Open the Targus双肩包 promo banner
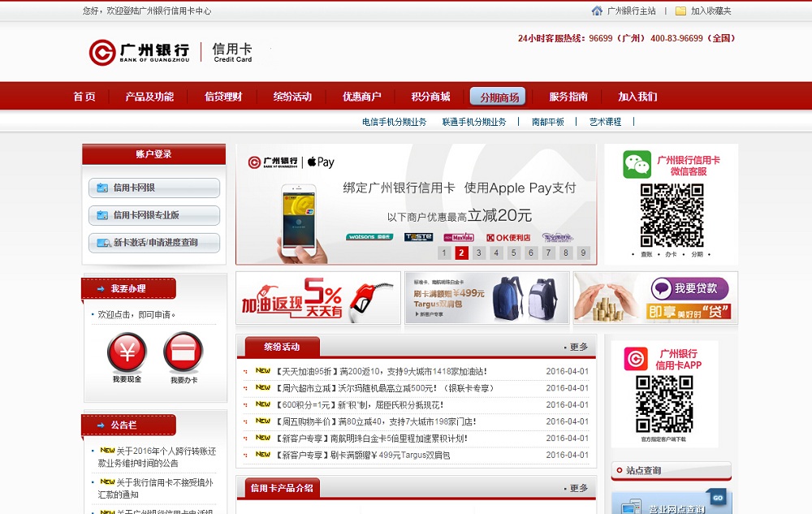This screenshot has height=514, width=812. [x=486, y=298]
